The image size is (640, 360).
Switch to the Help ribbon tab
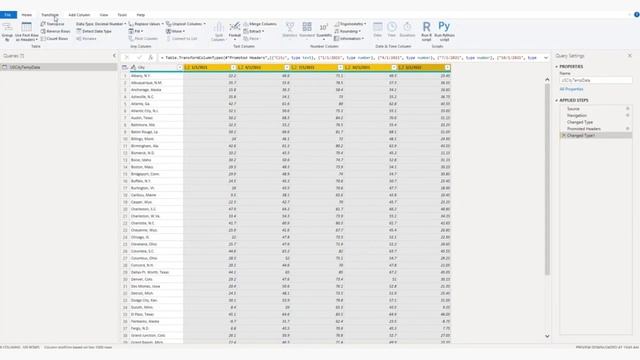[x=140, y=15]
